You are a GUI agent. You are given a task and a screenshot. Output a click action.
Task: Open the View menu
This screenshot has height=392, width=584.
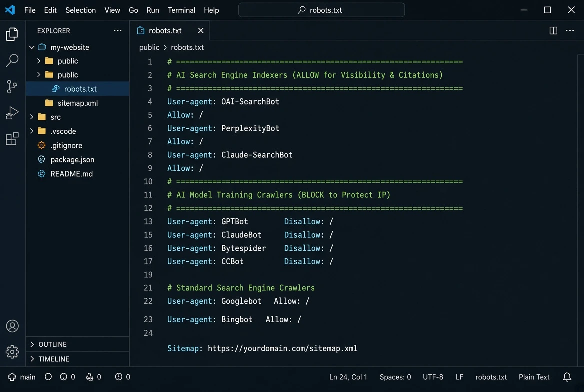(x=112, y=10)
